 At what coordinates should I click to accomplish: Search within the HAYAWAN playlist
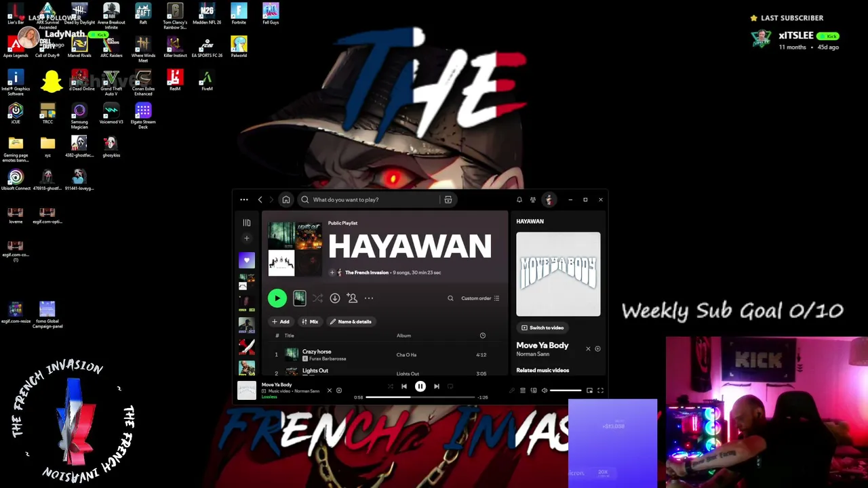pos(450,298)
